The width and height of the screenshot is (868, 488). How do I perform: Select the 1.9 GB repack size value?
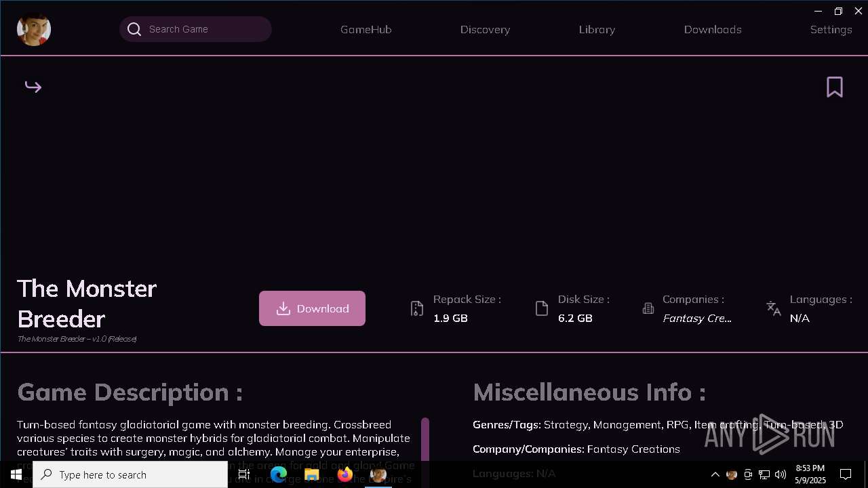pos(450,318)
